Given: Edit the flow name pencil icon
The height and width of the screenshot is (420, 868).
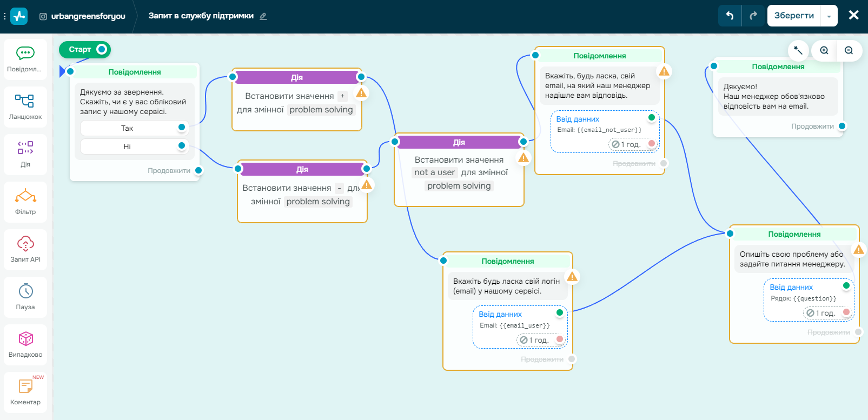Looking at the screenshot, I should (x=263, y=16).
